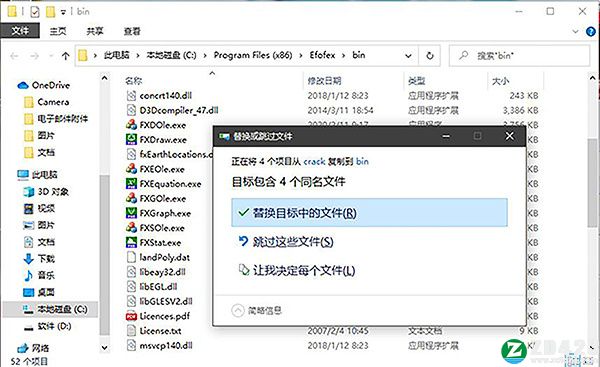Select the libeay32.dll file name
Screen dimensions: 600x367
pyautogui.click(x=162, y=272)
